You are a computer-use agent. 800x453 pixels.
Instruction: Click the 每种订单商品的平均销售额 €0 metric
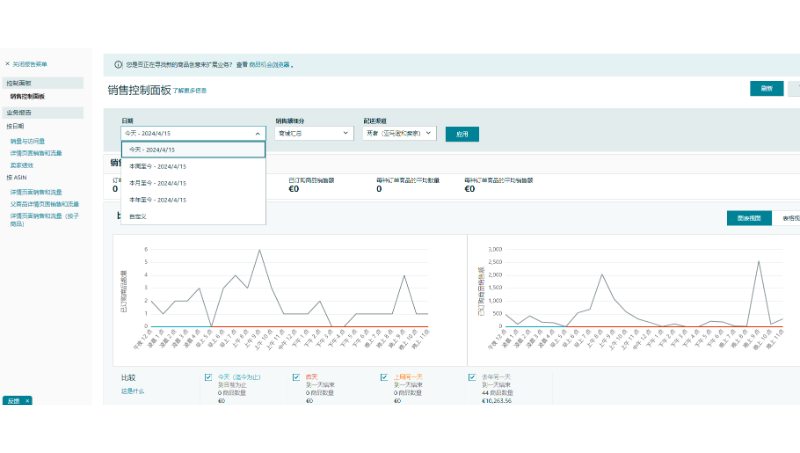(x=498, y=185)
